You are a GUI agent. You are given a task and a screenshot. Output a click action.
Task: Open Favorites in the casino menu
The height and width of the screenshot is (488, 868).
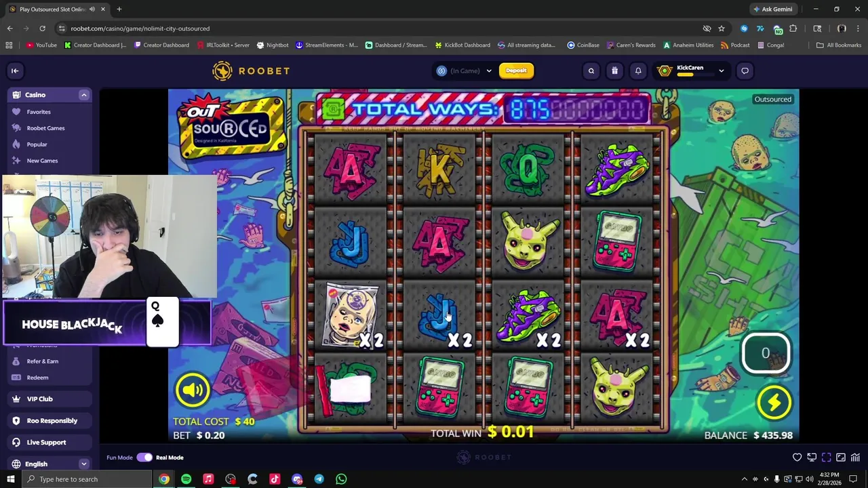coord(39,112)
